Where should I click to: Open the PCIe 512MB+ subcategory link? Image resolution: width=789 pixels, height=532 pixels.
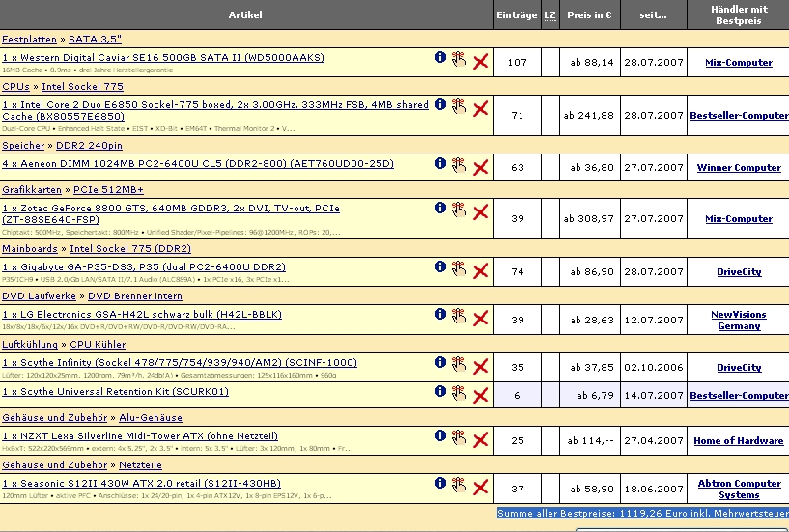coord(108,190)
